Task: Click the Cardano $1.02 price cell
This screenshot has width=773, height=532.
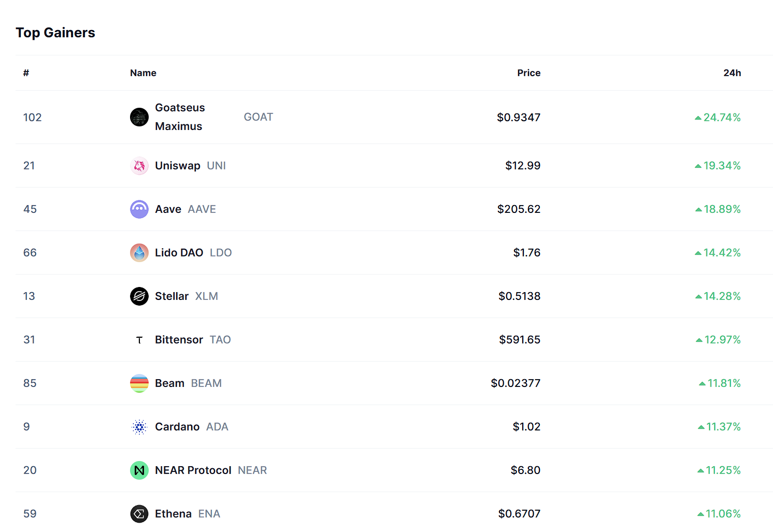Action: click(526, 427)
